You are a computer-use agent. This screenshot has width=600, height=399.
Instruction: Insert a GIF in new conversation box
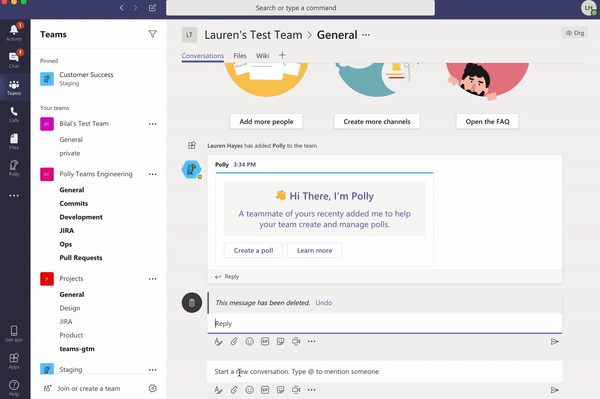click(x=265, y=390)
